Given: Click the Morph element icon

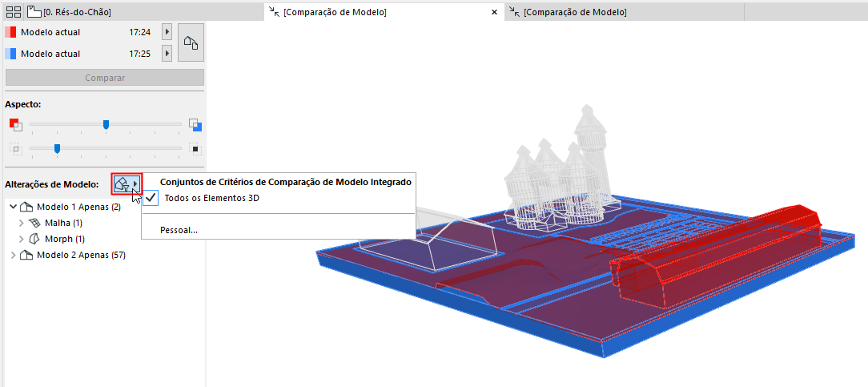Looking at the screenshot, I should click(34, 240).
